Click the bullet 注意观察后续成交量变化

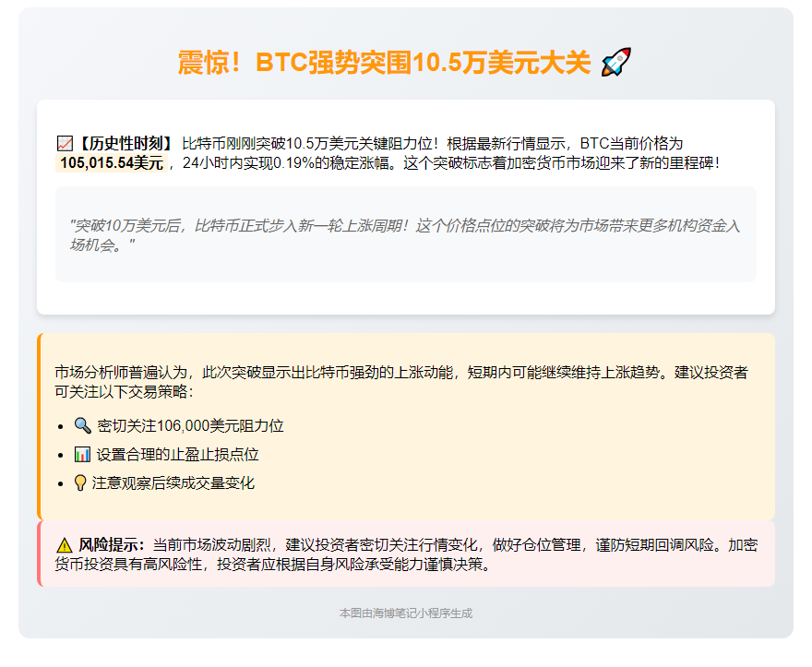(x=173, y=483)
